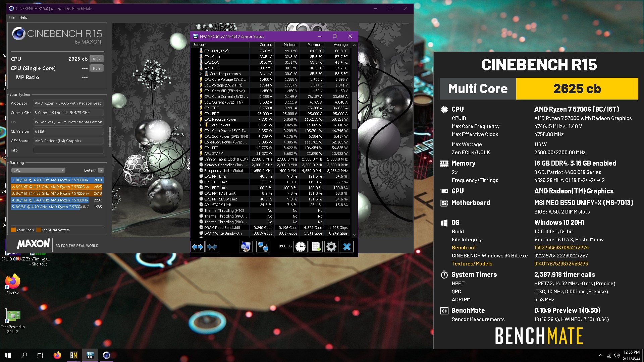This screenshot has height=362, width=644.
Task: Open the Windows Start menu
Action: (x=8, y=355)
